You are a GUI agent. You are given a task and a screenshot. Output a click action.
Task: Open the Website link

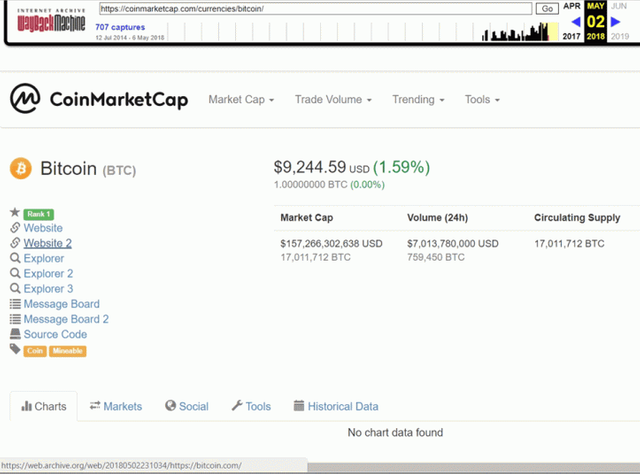coord(43,228)
